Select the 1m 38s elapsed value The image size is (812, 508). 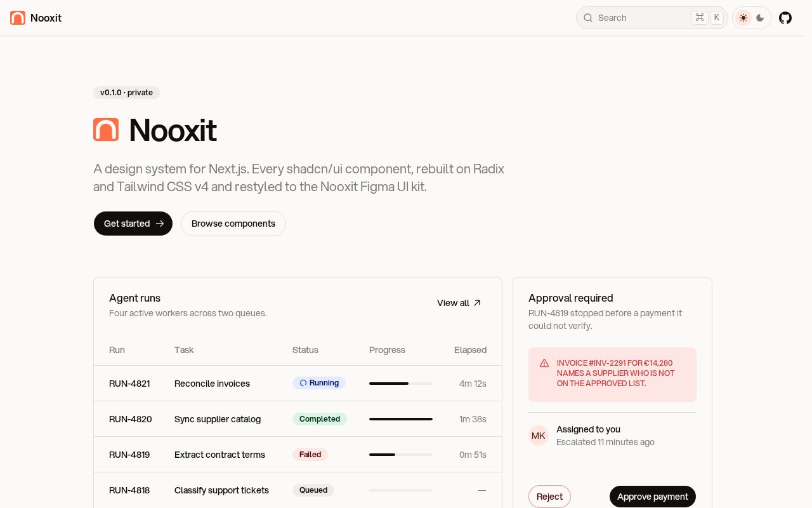[473, 419]
